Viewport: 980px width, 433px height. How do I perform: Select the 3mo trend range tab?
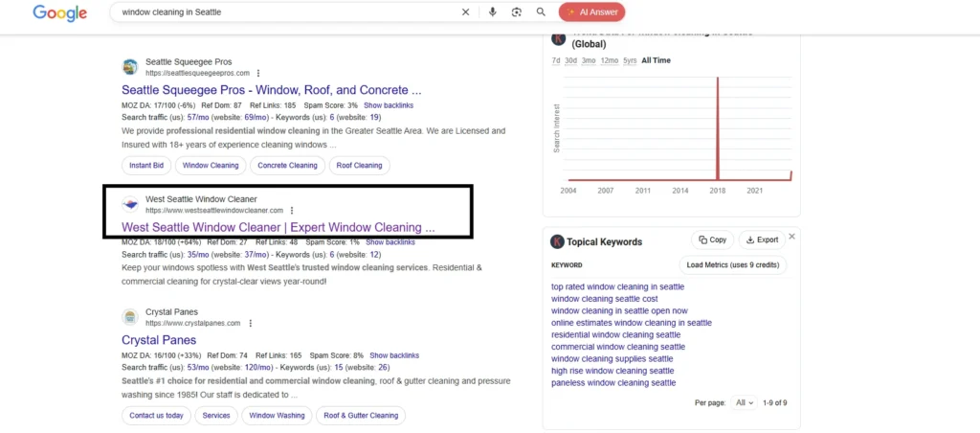pos(589,60)
